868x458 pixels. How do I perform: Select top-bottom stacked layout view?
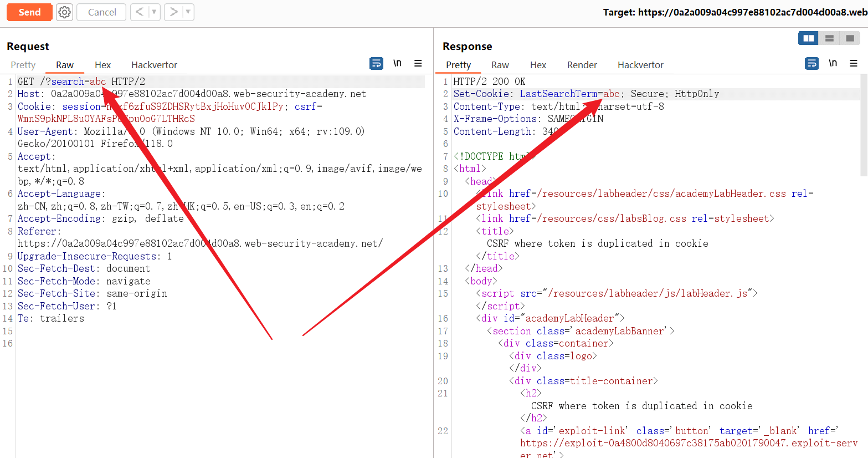click(829, 38)
